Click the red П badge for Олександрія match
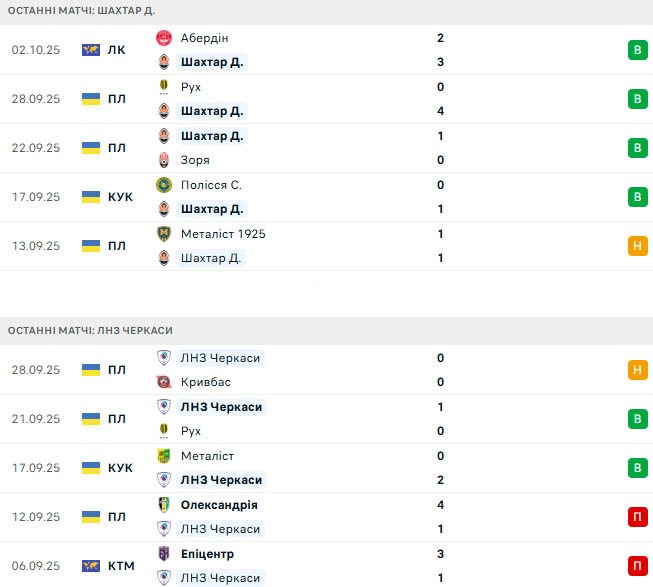 [636, 517]
